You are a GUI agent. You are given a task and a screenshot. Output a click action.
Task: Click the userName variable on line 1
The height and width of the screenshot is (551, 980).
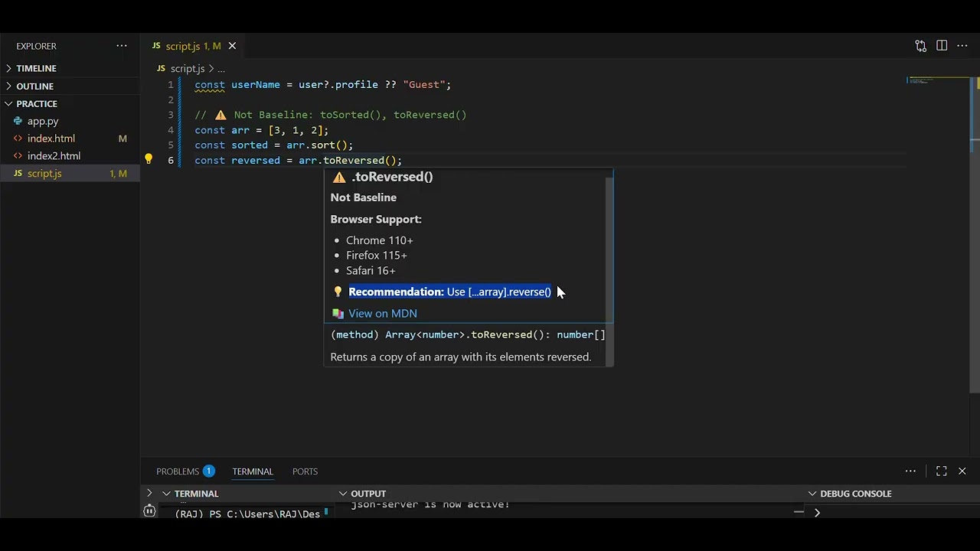[x=256, y=84]
